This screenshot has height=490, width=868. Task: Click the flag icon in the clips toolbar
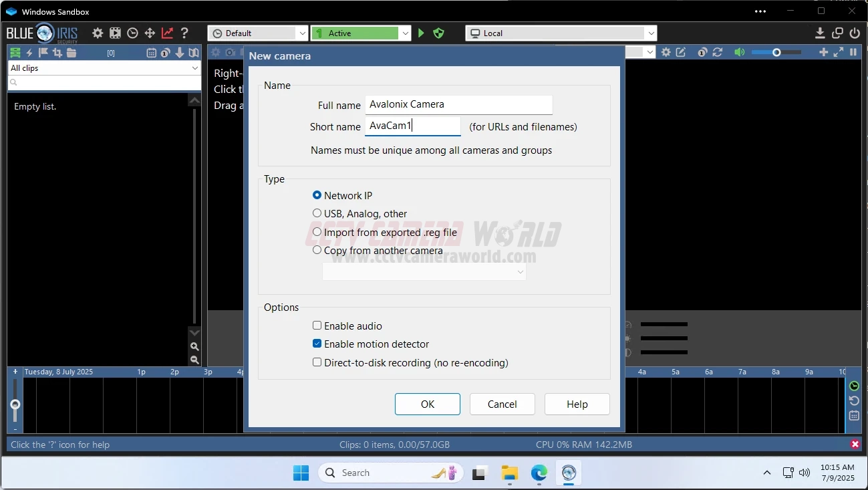click(43, 52)
